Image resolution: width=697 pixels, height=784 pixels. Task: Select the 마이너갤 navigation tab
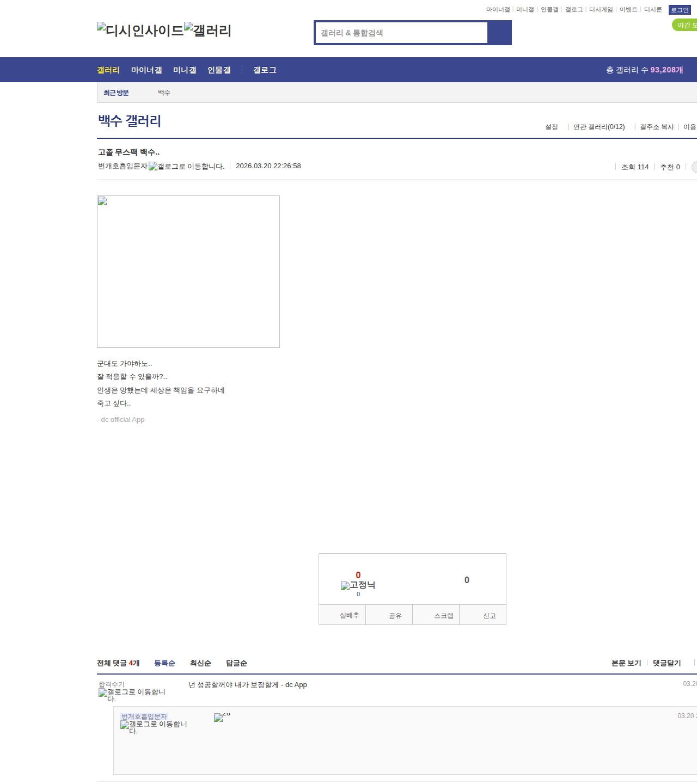[146, 70]
